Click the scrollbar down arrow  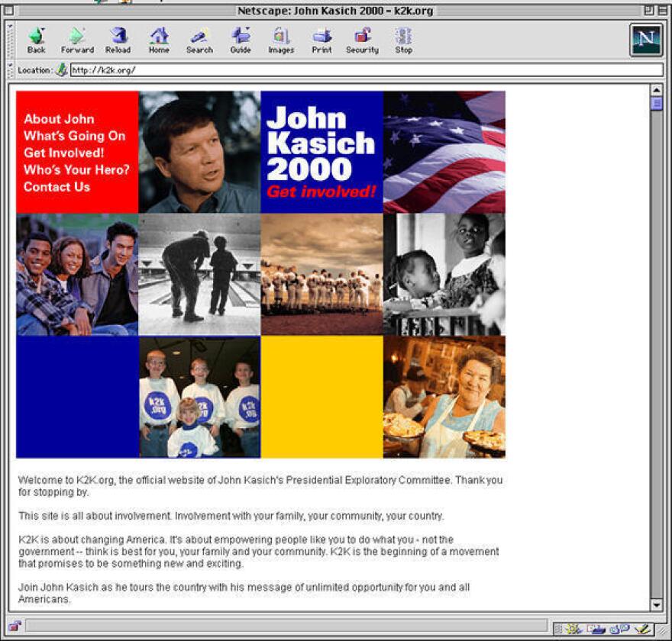coord(656,605)
